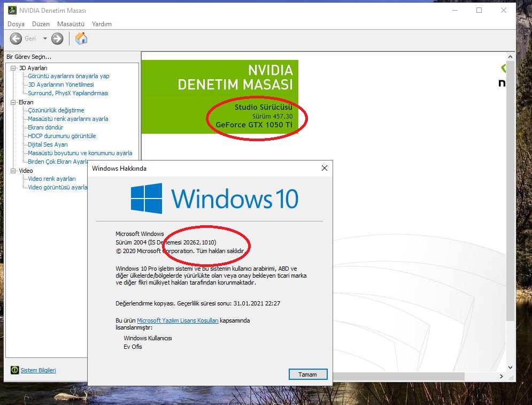Click the NVIDIA Denetim Masası title bar icon
Viewport: 532px width, 405px height.
click(12, 10)
